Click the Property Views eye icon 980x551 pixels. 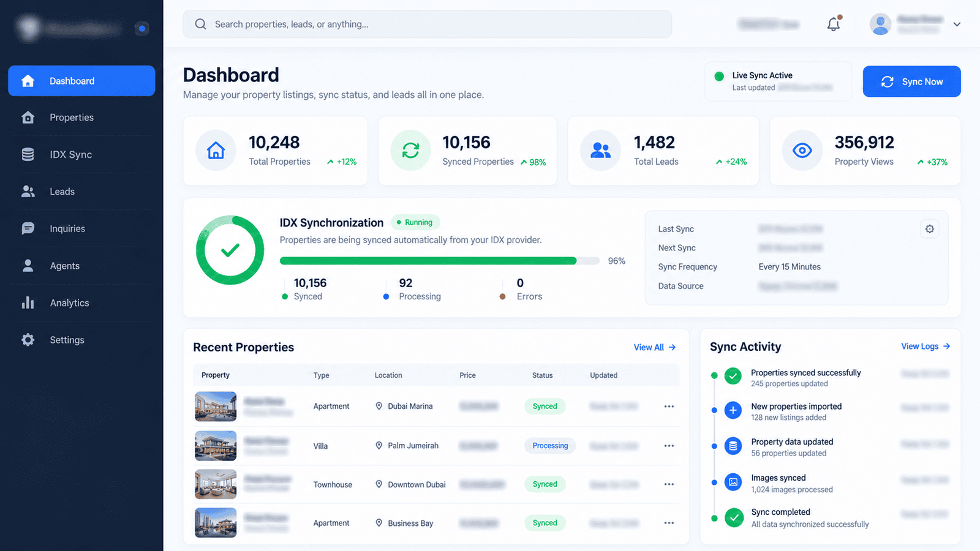coord(802,150)
